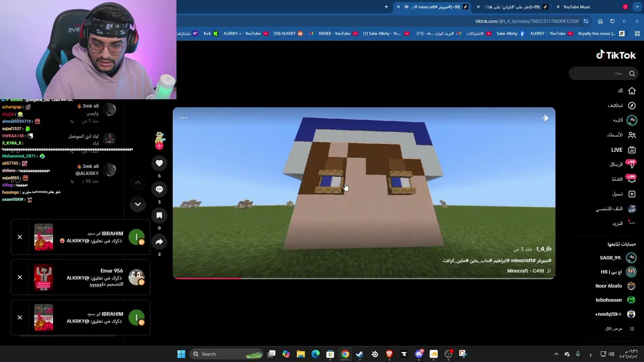Image resolution: width=644 pixels, height=362 pixels.
Task: Like the video with the heart icon
Action: 159,163
